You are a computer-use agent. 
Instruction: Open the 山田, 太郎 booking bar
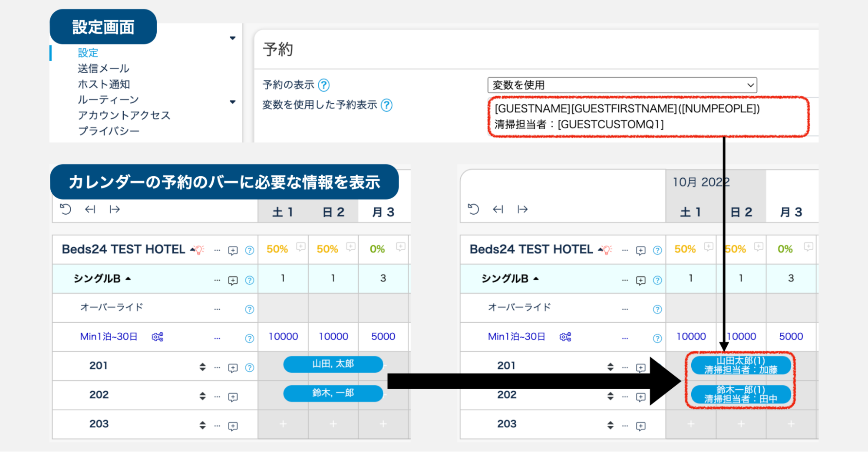tap(333, 364)
